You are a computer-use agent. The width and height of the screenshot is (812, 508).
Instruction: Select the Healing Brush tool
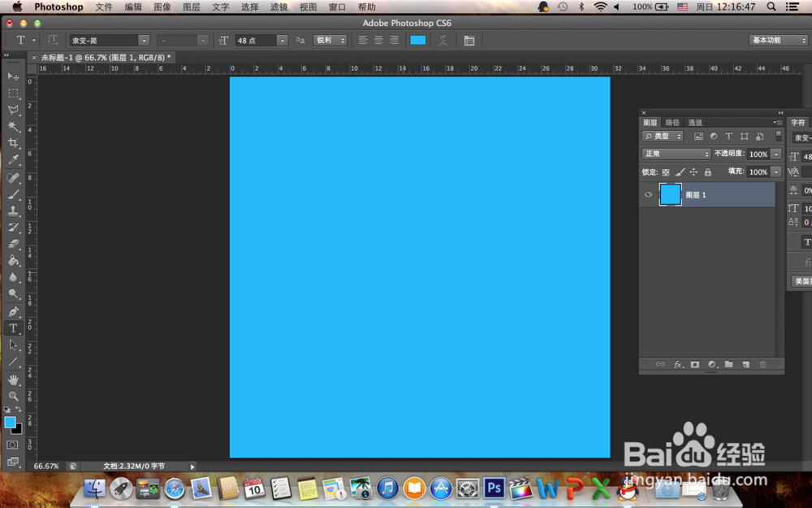pos(14,178)
